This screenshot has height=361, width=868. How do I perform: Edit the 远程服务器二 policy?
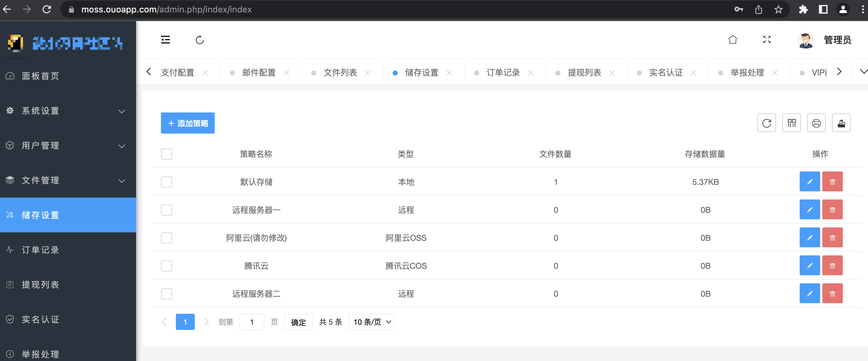click(810, 294)
